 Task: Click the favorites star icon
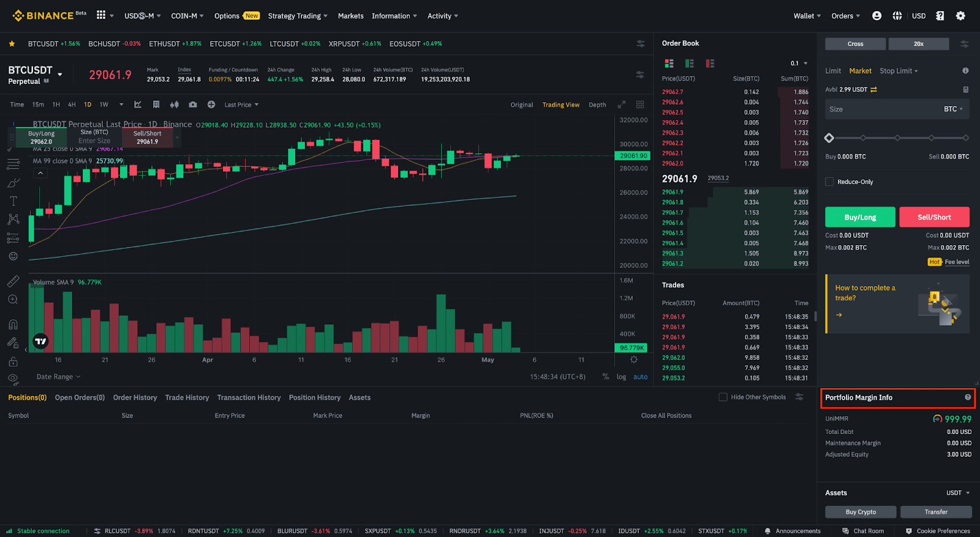click(x=12, y=44)
